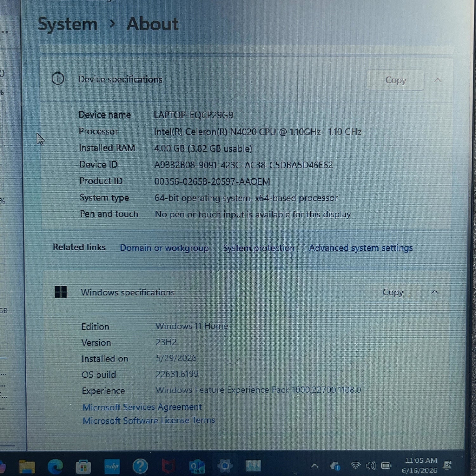Open the volume speaker tray icon
This screenshot has height=476, width=476.
point(371,466)
